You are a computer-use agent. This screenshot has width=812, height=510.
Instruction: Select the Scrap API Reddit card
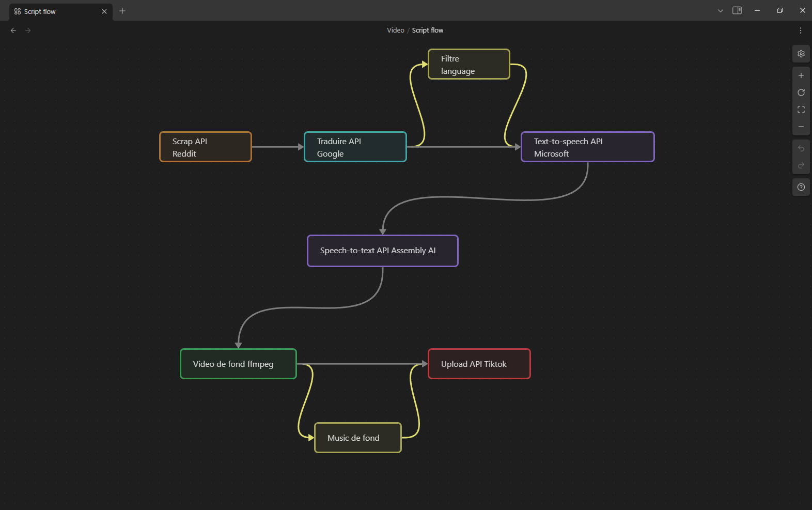tap(206, 147)
